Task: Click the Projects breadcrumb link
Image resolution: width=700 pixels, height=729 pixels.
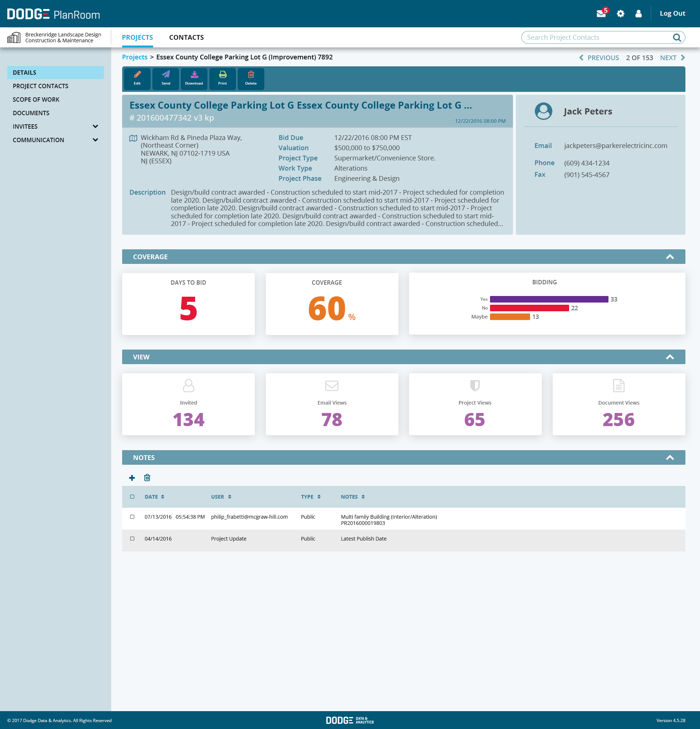Action: tap(135, 57)
